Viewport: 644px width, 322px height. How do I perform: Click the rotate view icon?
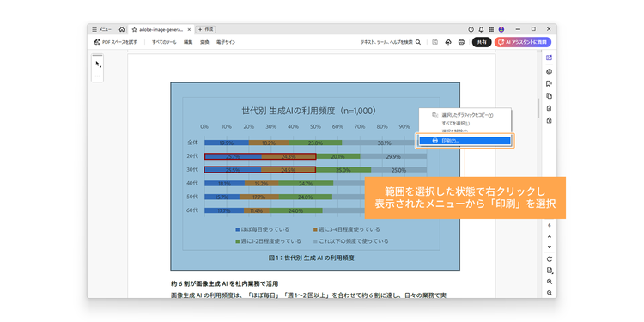(550, 258)
